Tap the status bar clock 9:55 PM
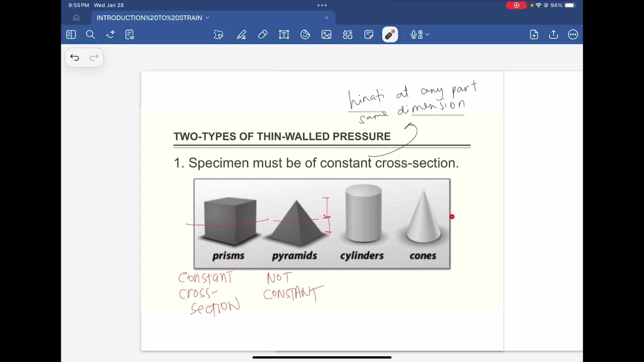The image size is (644, 362). click(79, 5)
